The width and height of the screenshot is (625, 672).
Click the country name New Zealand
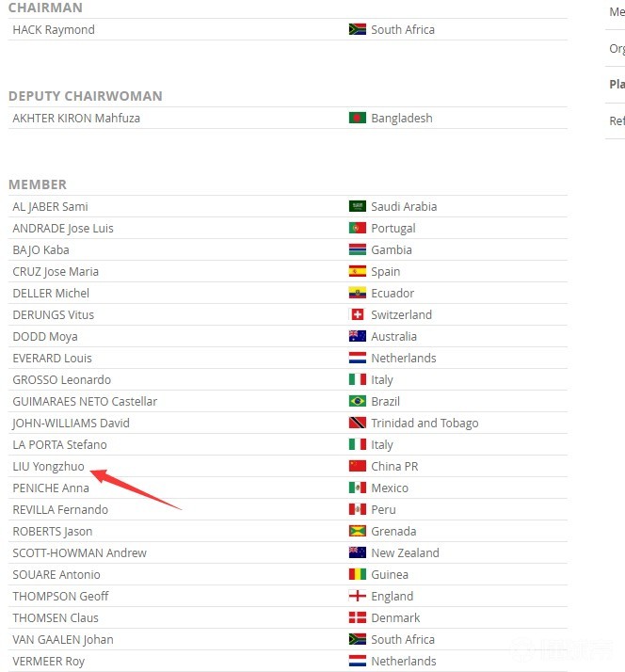405,553
